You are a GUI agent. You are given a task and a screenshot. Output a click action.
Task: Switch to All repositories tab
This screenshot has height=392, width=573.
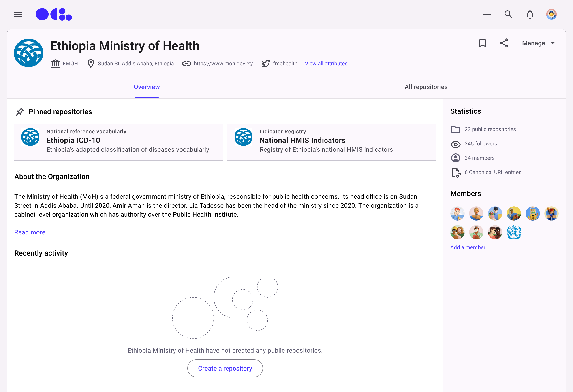pos(426,87)
